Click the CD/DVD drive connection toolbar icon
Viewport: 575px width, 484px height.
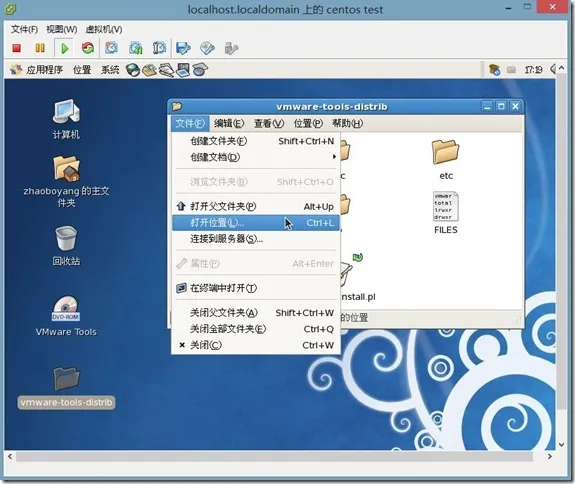207,48
